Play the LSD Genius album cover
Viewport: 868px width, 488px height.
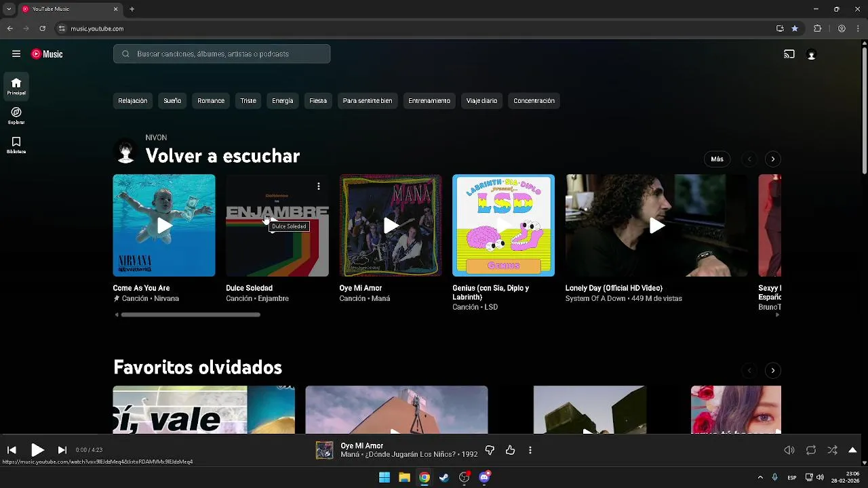(x=503, y=226)
